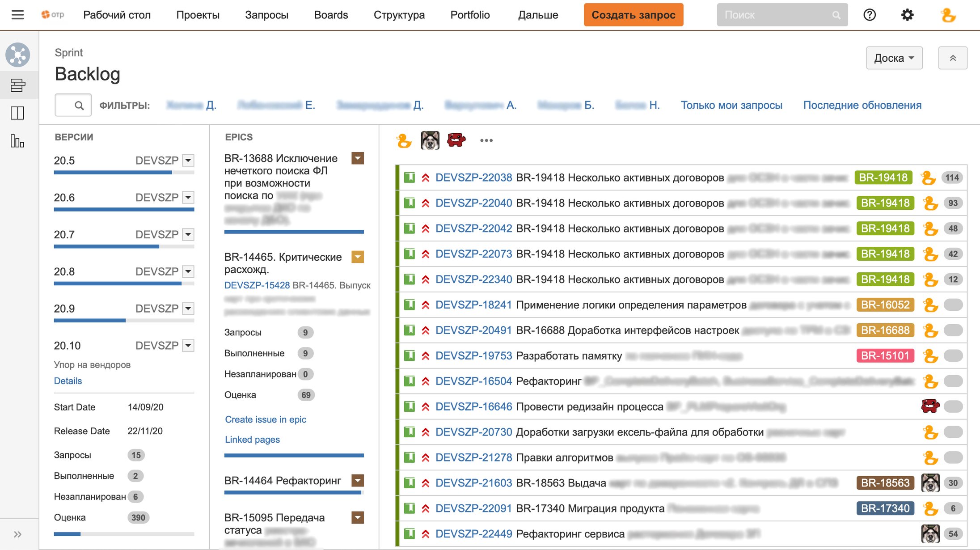This screenshot has height=550, width=980.
Task: Click the project avatar icon in the sidebar
Action: pyautogui.click(x=17, y=55)
